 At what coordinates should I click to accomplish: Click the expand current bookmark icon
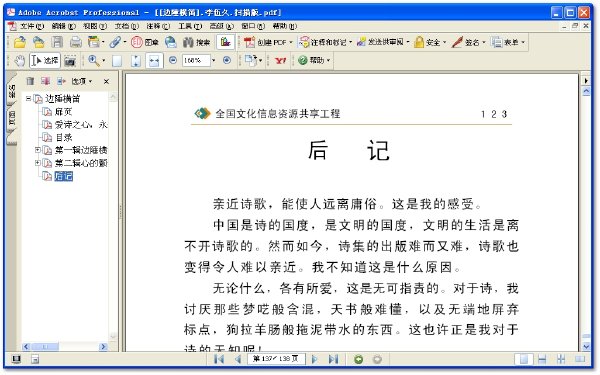[x=61, y=81]
